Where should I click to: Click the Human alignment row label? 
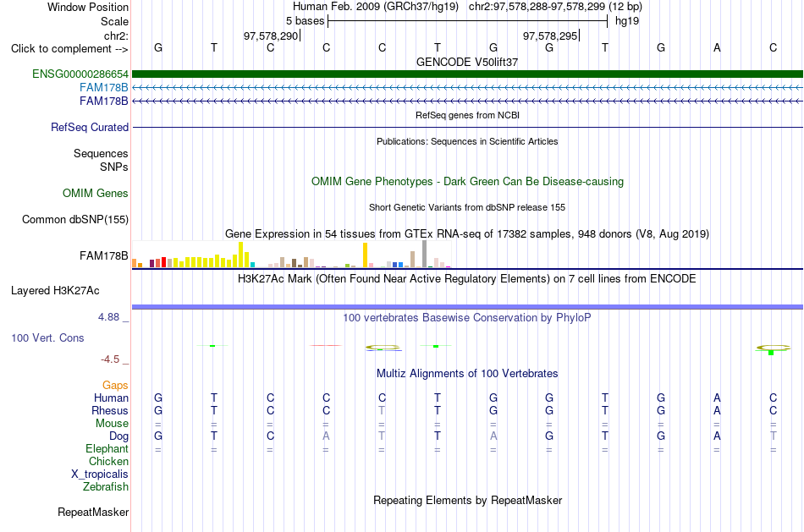pos(111,398)
